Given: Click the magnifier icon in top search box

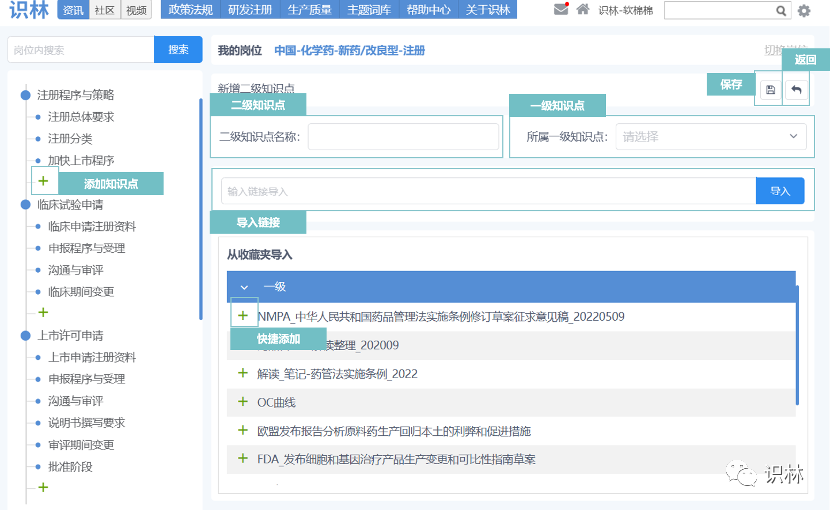Looking at the screenshot, I should click(780, 11).
